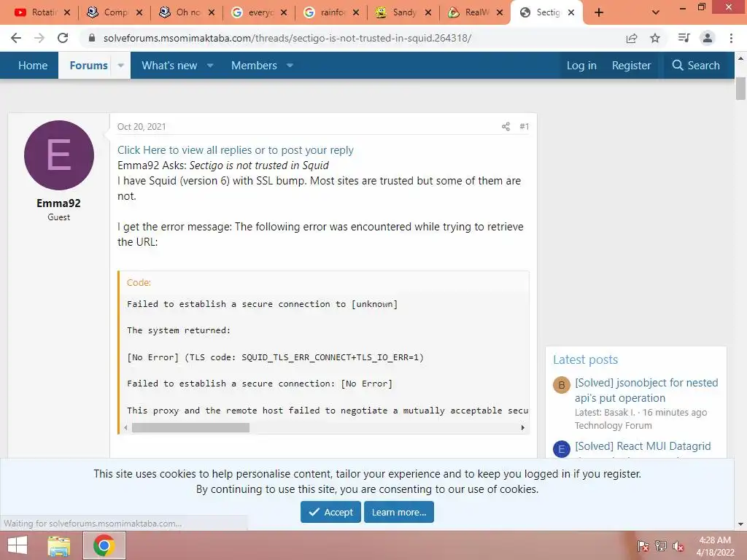Click Learn more about cookies
Viewport: 747px width, 560px height.
[x=399, y=512]
